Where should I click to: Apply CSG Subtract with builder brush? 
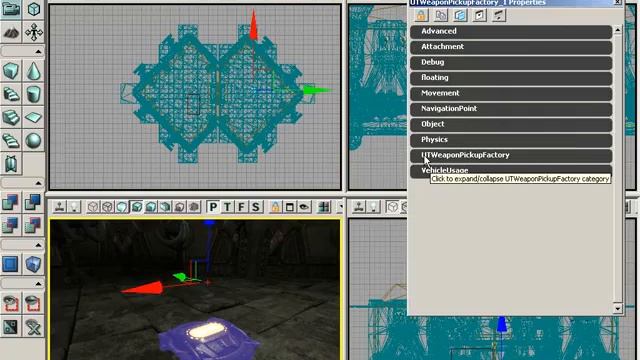(x=33, y=202)
